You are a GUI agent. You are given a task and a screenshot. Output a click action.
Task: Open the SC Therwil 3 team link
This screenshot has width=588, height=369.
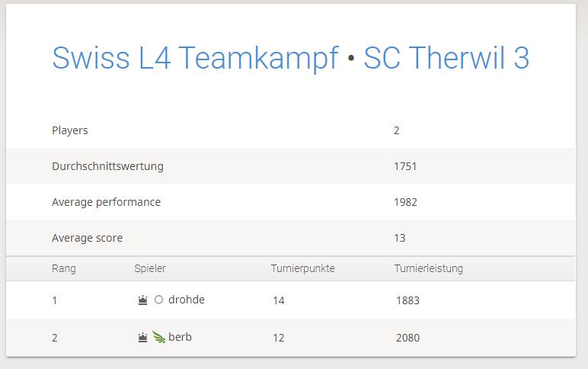click(x=446, y=58)
